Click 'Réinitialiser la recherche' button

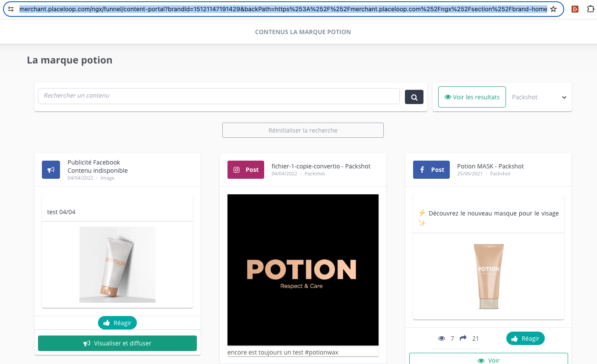(303, 130)
